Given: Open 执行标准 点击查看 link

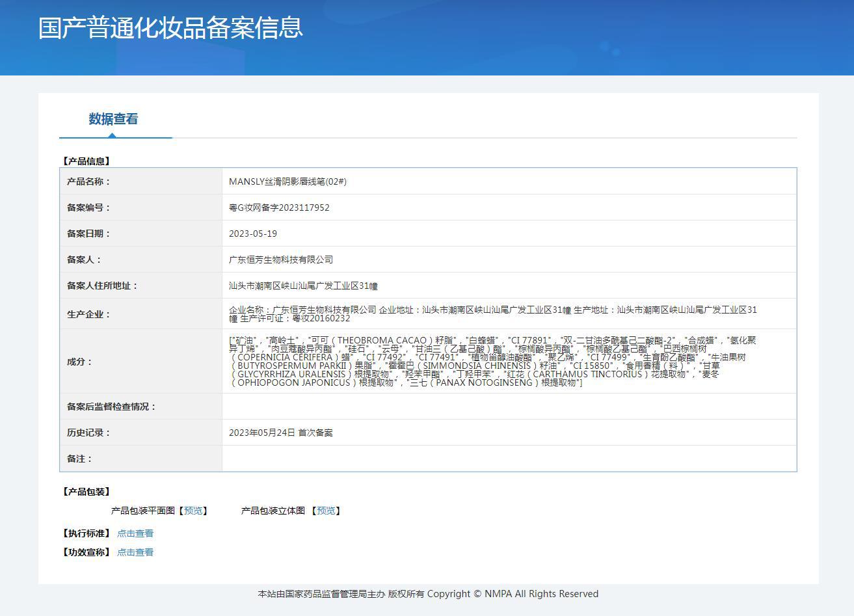Looking at the screenshot, I should [135, 533].
